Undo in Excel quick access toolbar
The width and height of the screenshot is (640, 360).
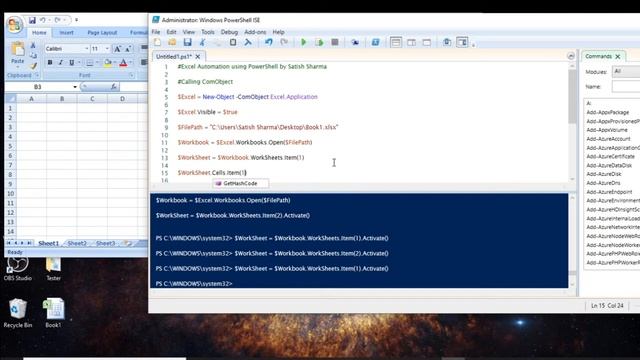pyautogui.click(x=42, y=20)
